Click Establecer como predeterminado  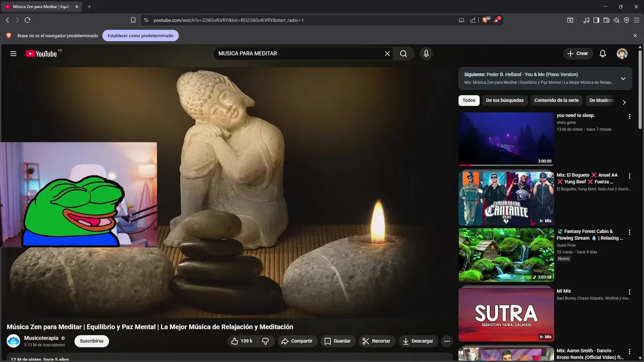pos(140,36)
